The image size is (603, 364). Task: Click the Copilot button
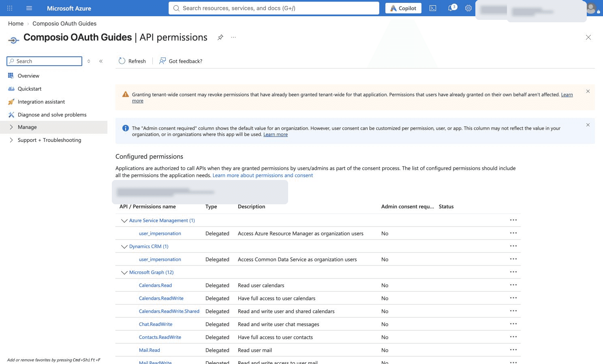click(x=403, y=8)
